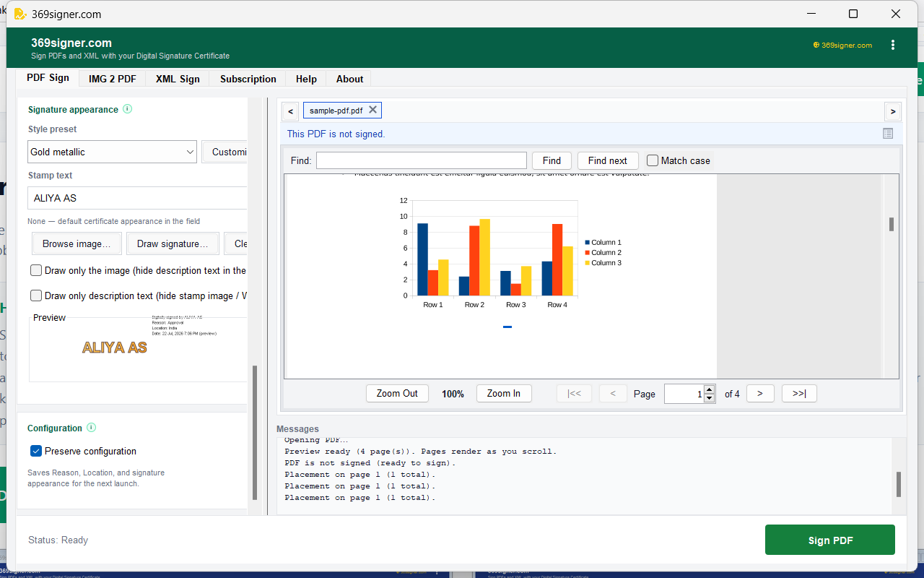Click the 'PDF is not signed (ready to sign).' message
This screenshot has width=924, height=578.
pyautogui.click(x=370, y=463)
